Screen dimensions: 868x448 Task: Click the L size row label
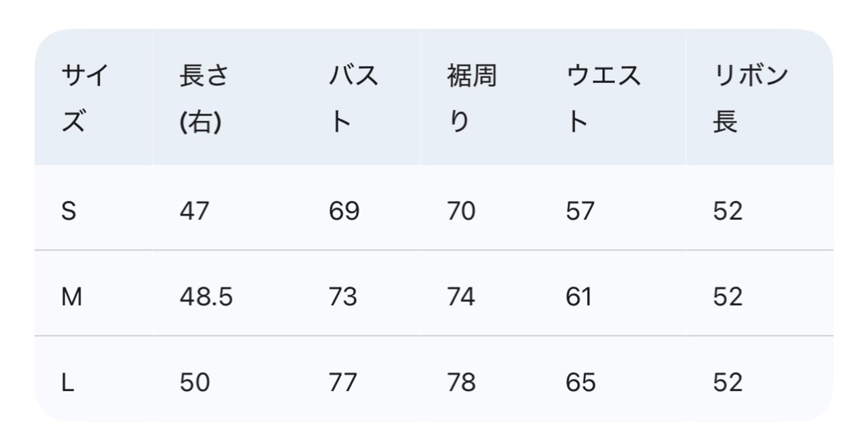67,383
